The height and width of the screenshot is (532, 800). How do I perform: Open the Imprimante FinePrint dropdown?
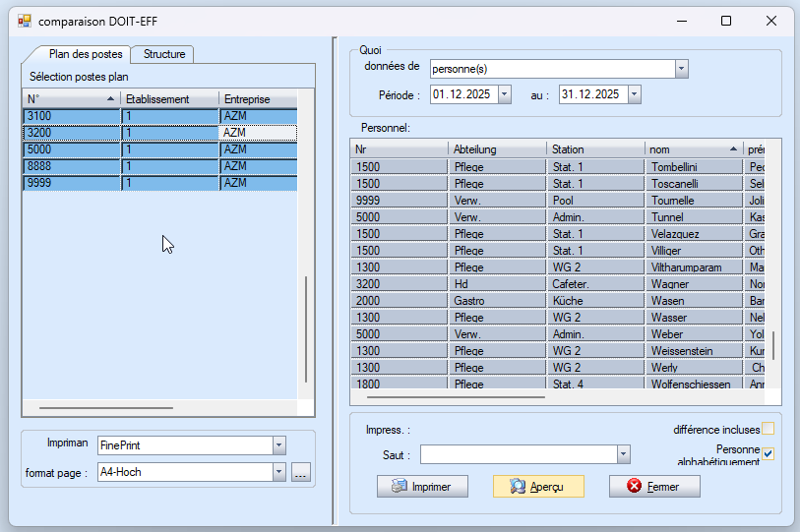[278, 445]
